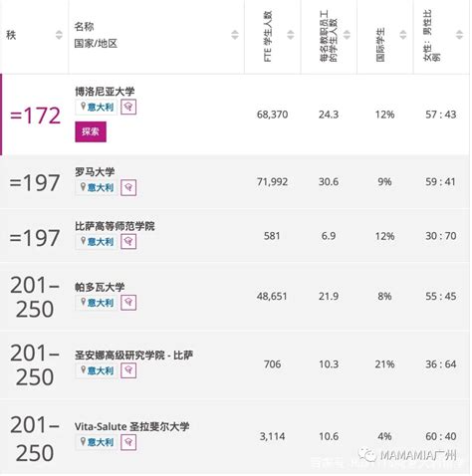Click the graduation cap icon for 帕多瓦大学
472x476 pixels.
[x=128, y=303]
